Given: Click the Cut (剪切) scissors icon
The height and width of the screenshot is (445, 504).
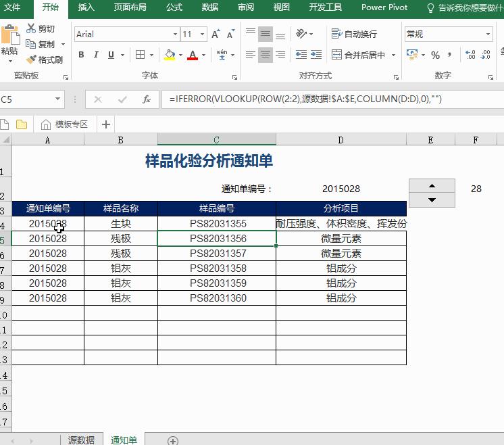Looking at the screenshot, I should click(x=31, y=28).
